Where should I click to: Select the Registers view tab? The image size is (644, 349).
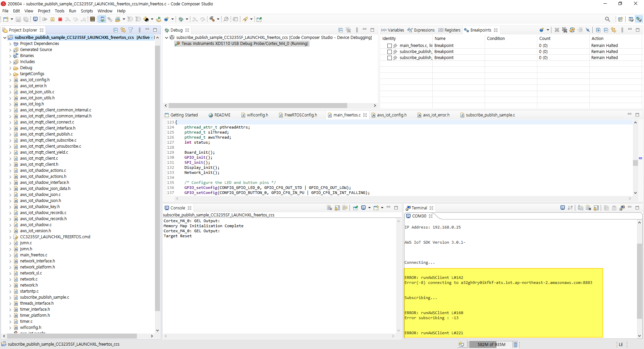[452, 30]
